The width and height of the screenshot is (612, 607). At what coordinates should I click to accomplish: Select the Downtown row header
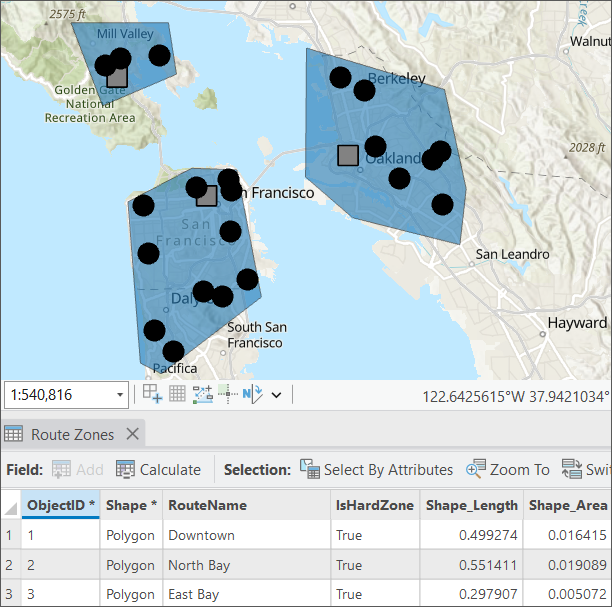[x=10, y=535]
